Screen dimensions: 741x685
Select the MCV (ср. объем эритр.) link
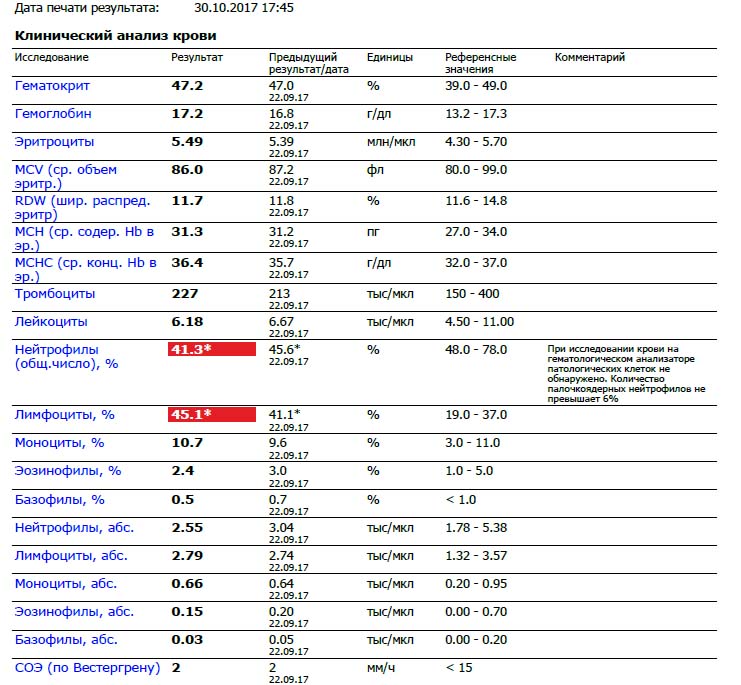click(x=66, y=176)
